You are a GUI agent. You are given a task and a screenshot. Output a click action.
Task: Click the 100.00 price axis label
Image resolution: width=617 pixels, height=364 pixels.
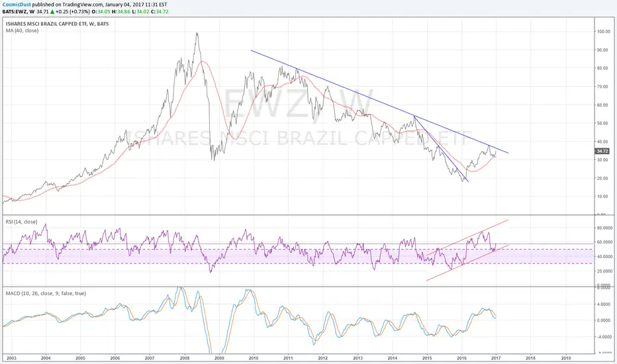point(603,32)
